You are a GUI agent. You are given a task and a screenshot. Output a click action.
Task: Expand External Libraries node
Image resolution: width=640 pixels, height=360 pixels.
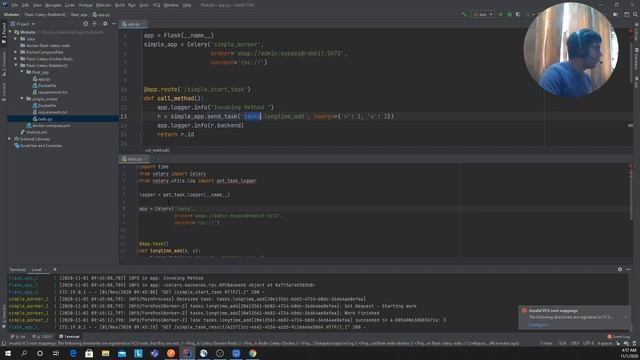tap(10, 139)
